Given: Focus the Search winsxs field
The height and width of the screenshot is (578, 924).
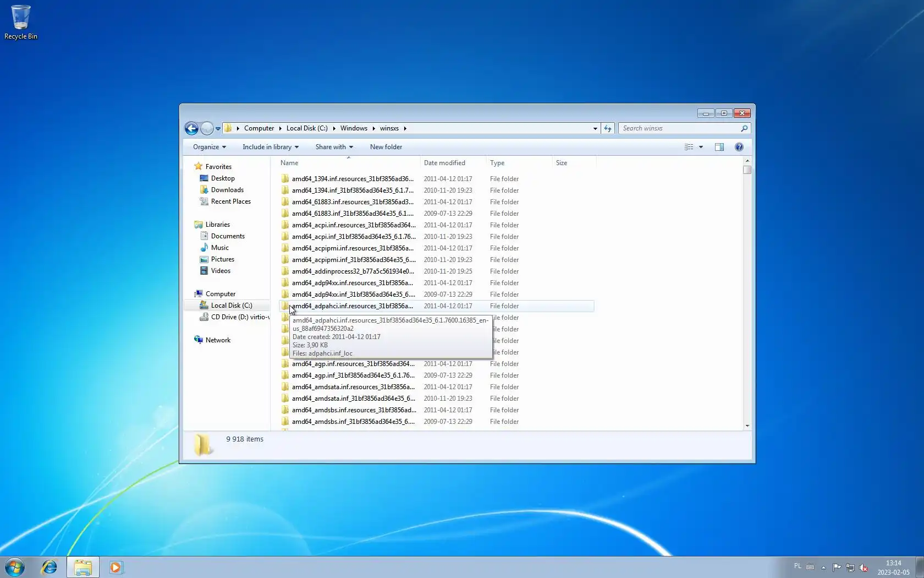Looking at the screenshot, I should click(x=680, y=128).
